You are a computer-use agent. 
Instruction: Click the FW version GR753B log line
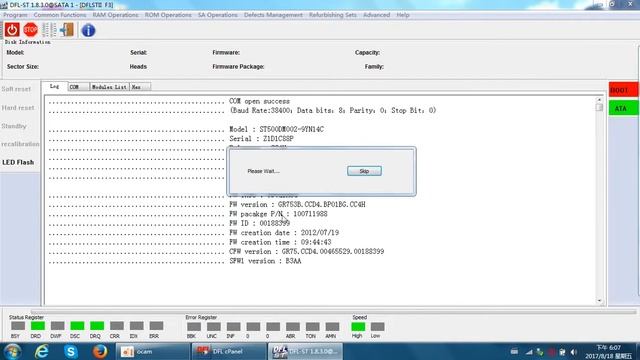(297, 204)
